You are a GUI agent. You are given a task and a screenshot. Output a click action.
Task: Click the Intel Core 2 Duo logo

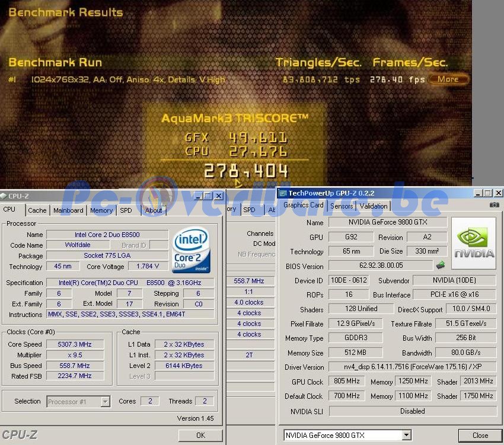[192, 250]
